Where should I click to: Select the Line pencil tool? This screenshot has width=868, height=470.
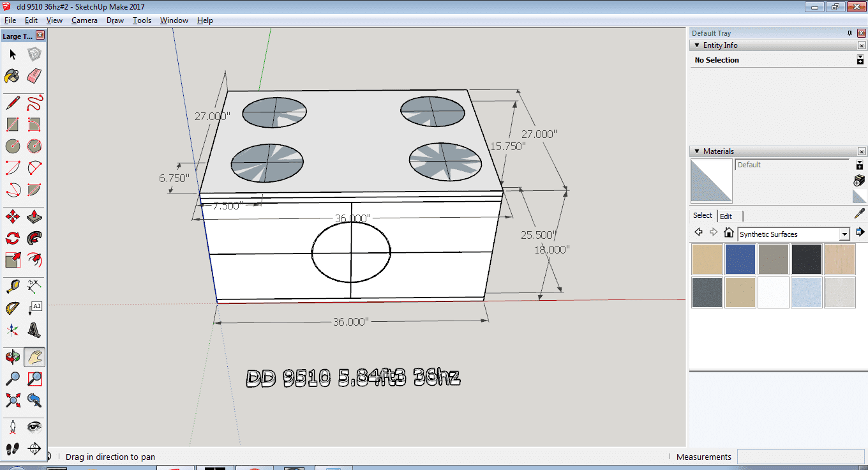coord(13,102)
